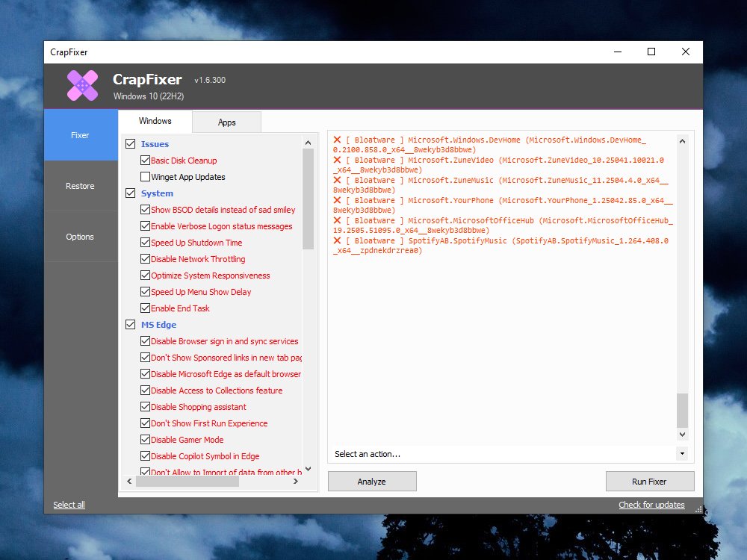Click the options tree scroll-up arrow
747x560 pixels.
click(x=308, y=143)
